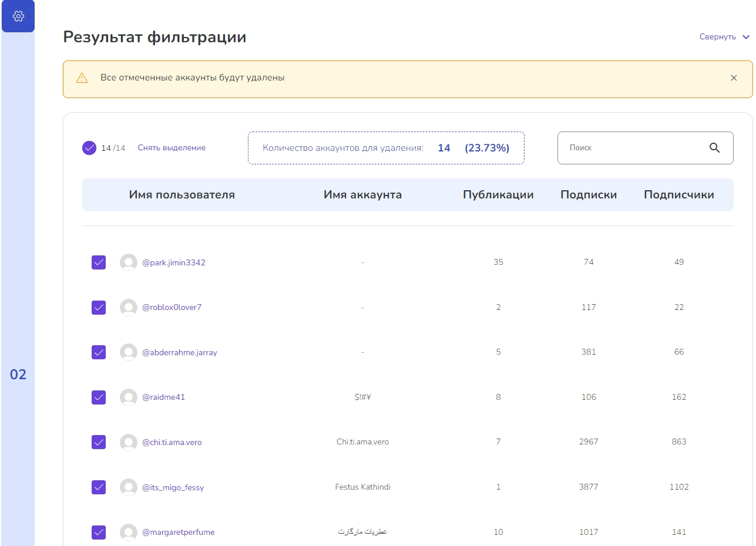Click subscriptions value 2967
756x546 pixels.
pos(589,441)
